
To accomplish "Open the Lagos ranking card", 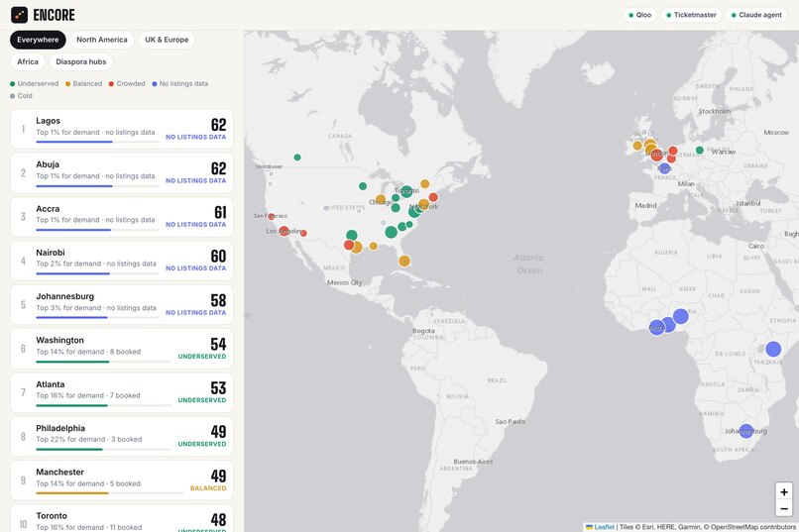I will point(122,129).
